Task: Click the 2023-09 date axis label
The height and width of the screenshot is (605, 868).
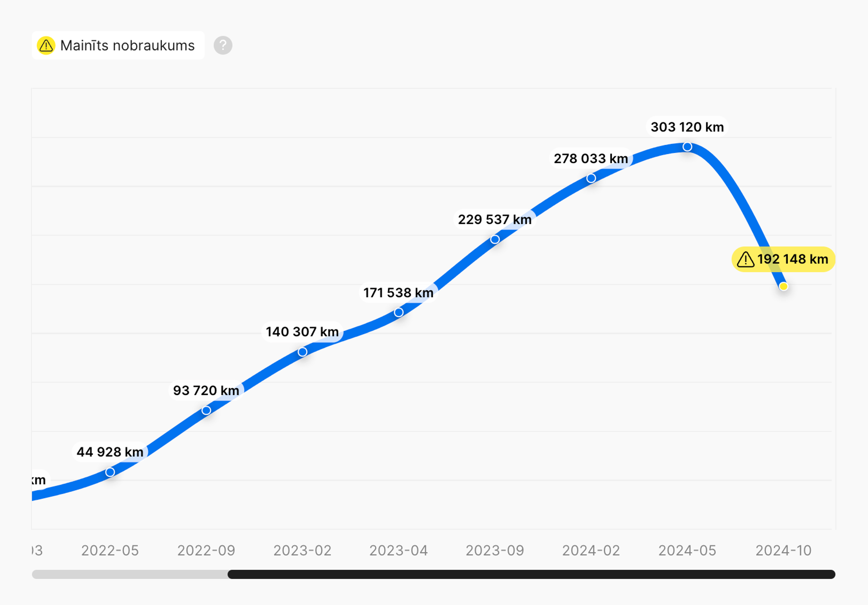Action: [x=495, y=551]
